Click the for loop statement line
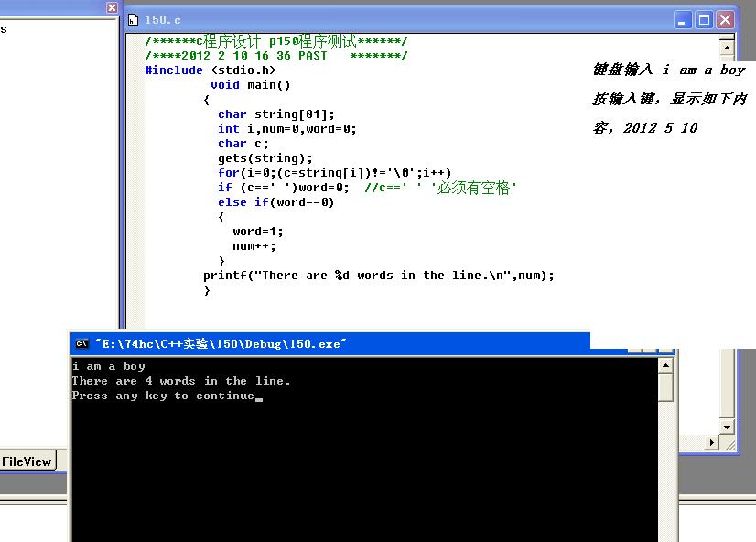Image resolution: width=756 pixels, height=542 pixels. tap(335, 173)
